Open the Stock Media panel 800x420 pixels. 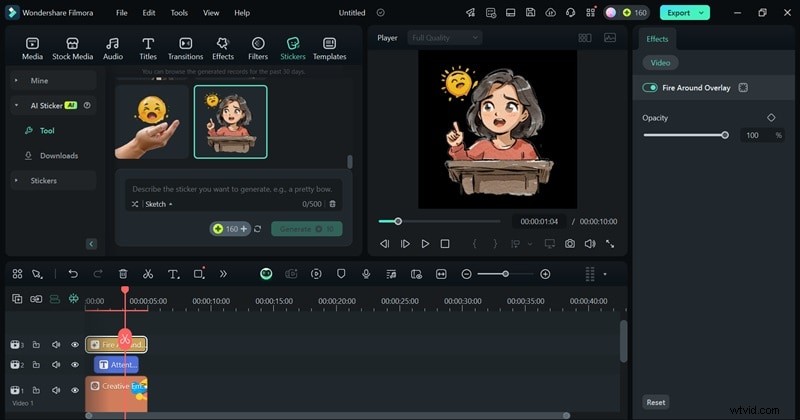[72, 49]
